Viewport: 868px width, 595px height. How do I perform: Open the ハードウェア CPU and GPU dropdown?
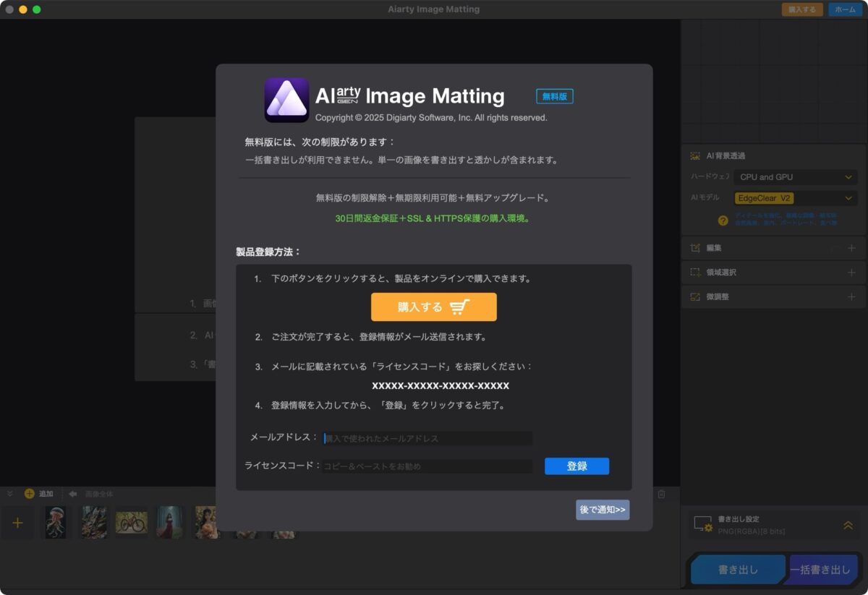click(x=795, y=177)
